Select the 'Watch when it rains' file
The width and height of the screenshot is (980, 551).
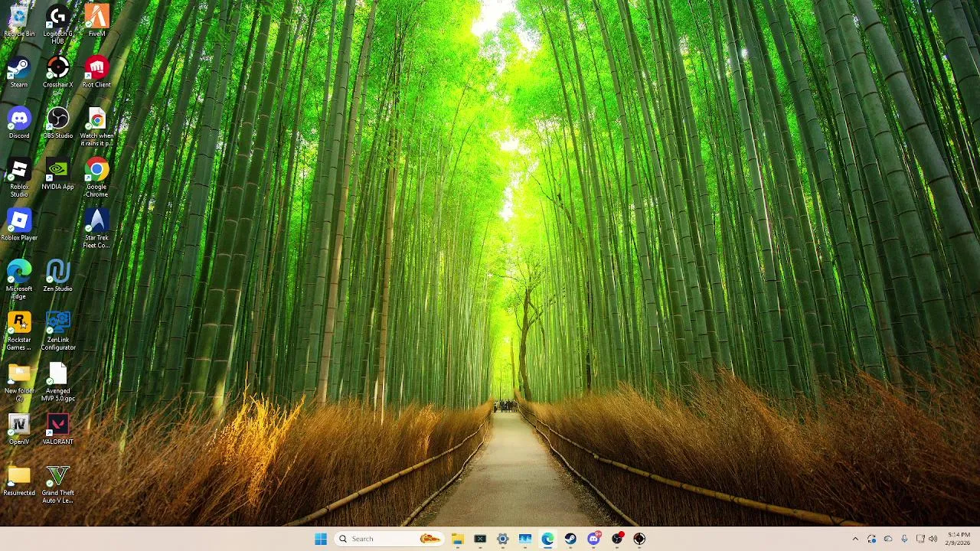[x=96, y=127]
